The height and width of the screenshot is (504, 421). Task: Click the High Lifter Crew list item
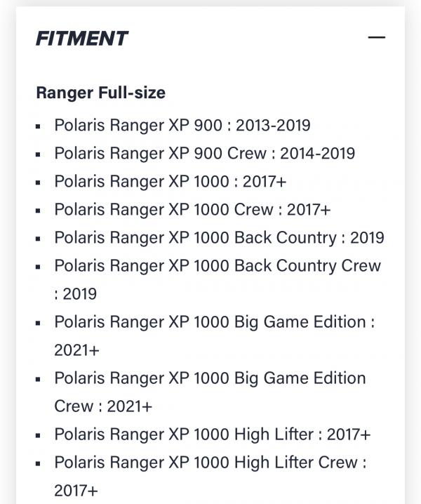point(210,477)
